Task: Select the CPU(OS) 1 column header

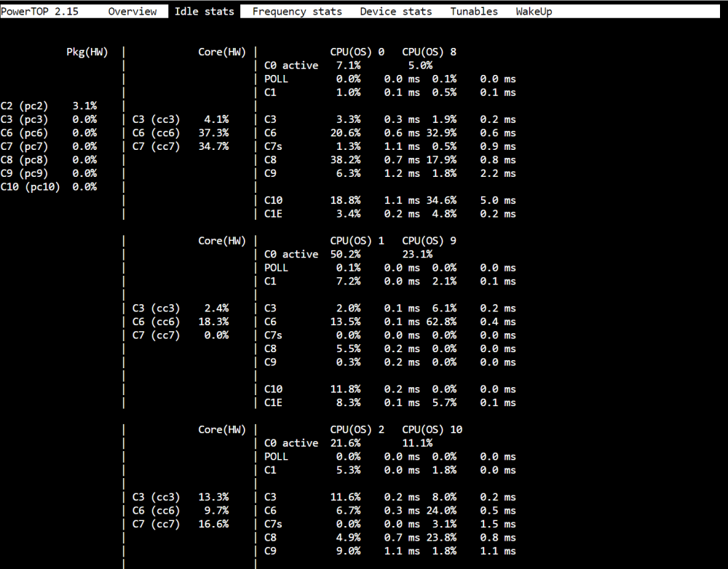Action: point(357,241)
